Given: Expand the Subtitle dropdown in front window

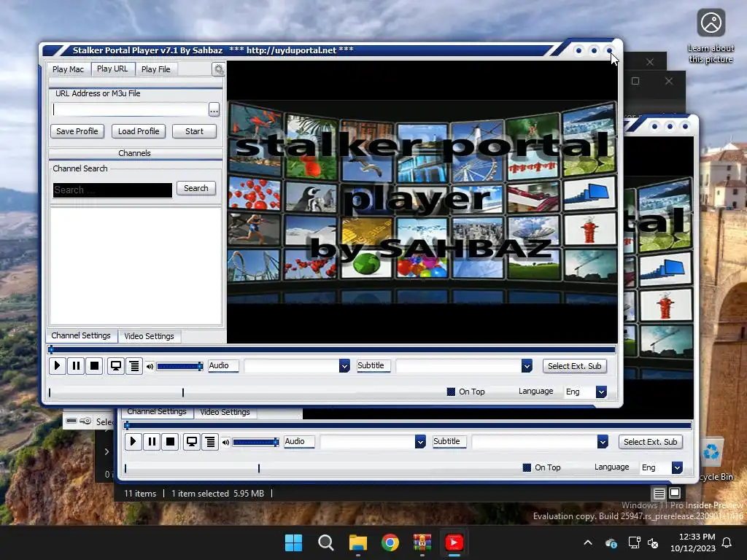Looking at the screenshot, I should click(527, 366).
